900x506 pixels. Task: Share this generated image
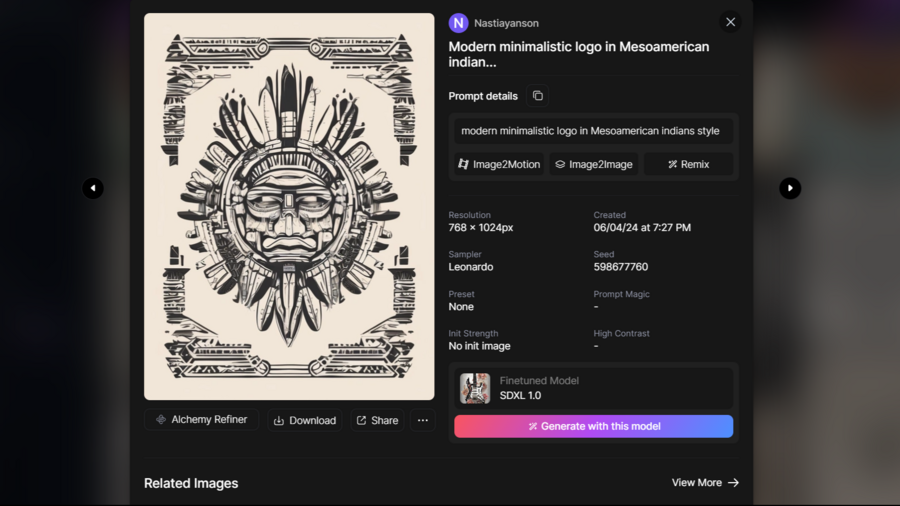(377, 421)
